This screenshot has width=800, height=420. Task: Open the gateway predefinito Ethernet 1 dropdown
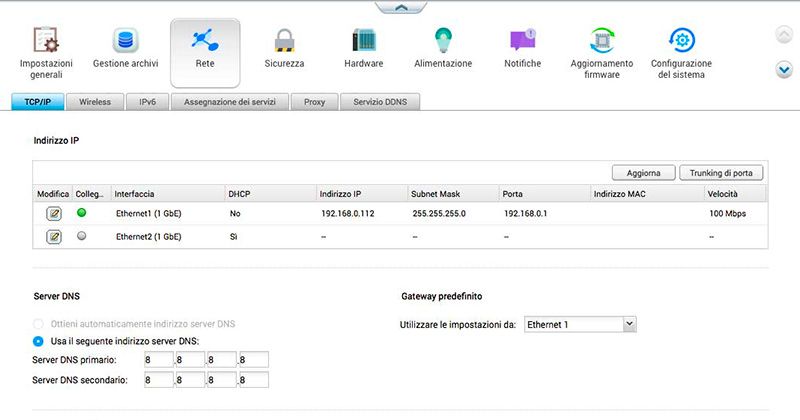tap(581, 324)
